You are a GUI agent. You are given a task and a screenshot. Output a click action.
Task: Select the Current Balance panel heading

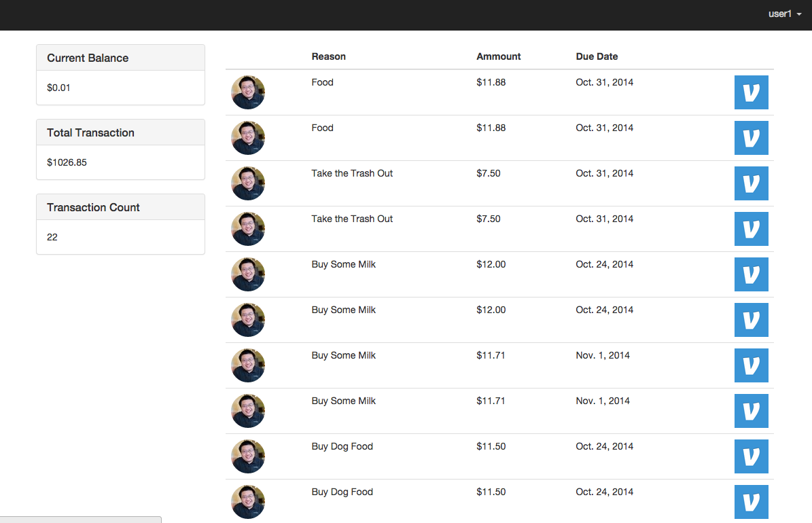coord(121,58)
